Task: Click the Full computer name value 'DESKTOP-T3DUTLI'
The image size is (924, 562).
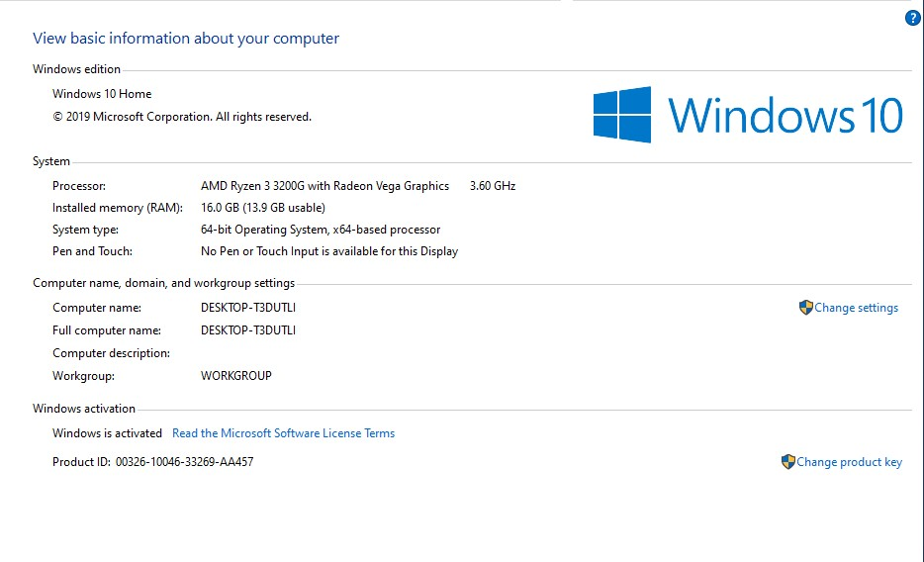Action: pyautogui.click(x=248, y=330)
